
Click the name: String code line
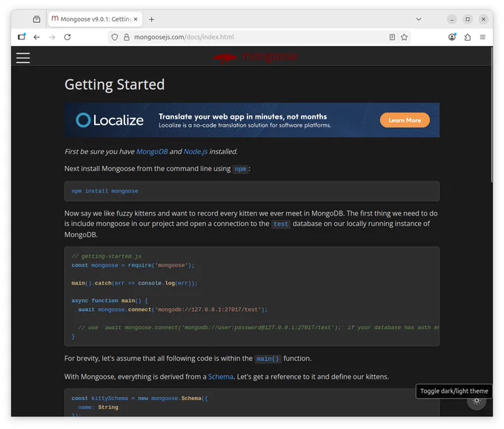98,408
